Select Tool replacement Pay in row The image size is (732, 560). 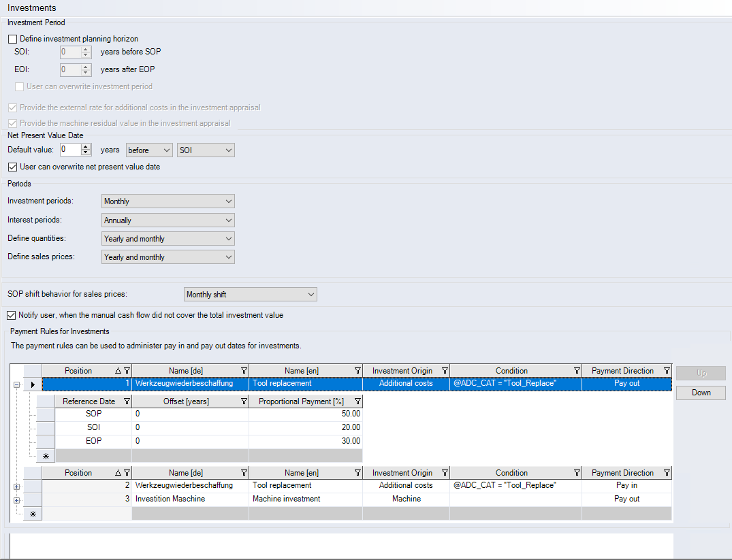281,485
